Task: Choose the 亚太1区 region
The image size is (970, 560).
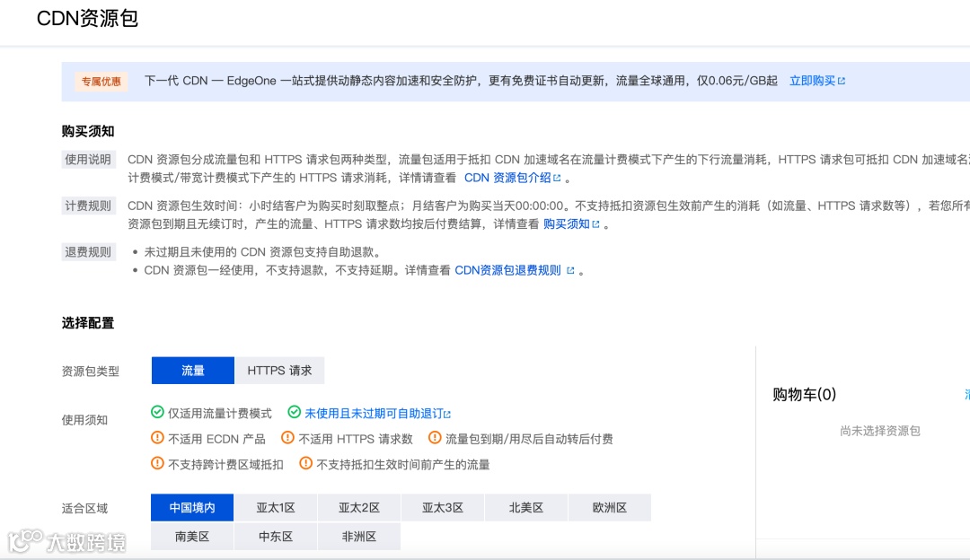Action: [x=276, y=507]
